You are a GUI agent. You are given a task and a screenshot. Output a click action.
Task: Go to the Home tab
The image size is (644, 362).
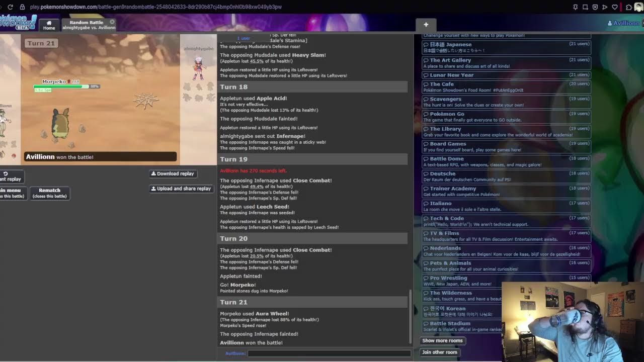(x=49, y=25)
